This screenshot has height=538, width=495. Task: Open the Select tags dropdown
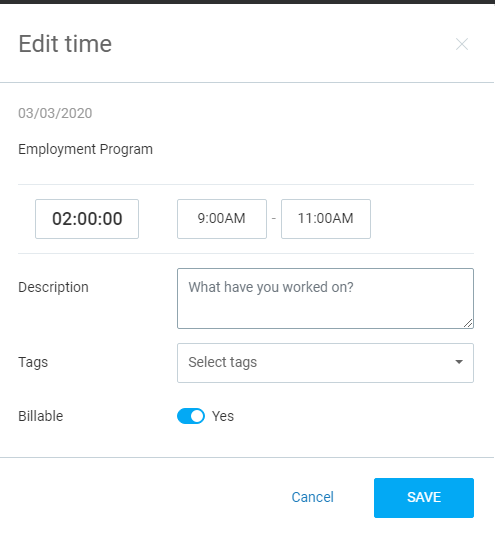tap(326, 363)
